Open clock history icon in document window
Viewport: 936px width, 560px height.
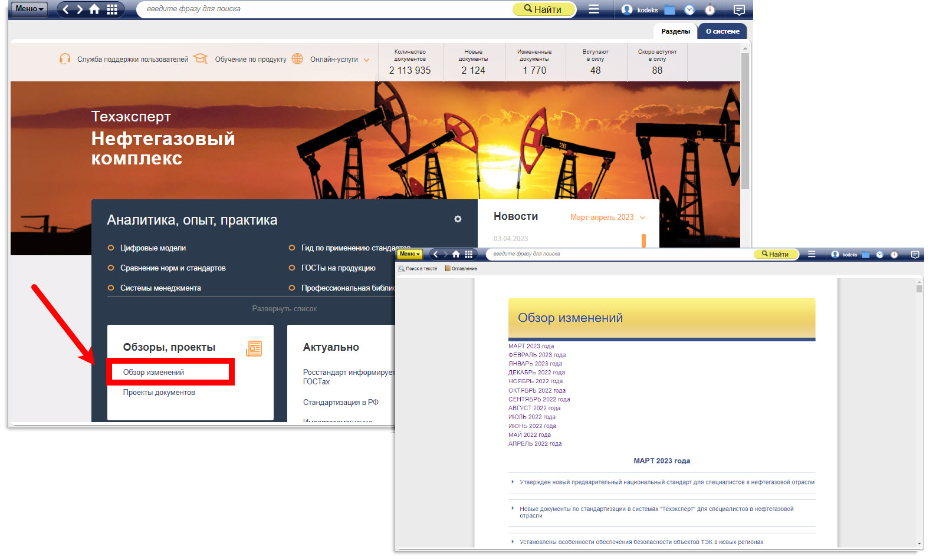coord(879,255)
